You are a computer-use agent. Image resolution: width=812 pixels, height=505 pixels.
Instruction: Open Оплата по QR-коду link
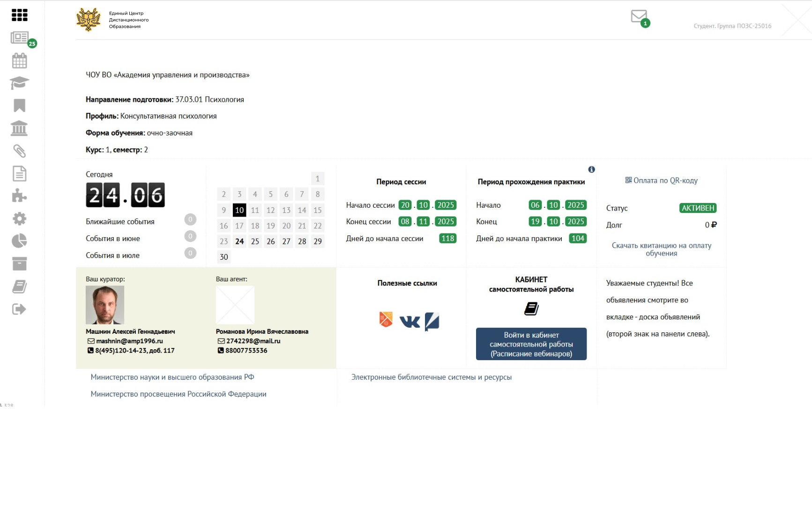pos(665,181)
